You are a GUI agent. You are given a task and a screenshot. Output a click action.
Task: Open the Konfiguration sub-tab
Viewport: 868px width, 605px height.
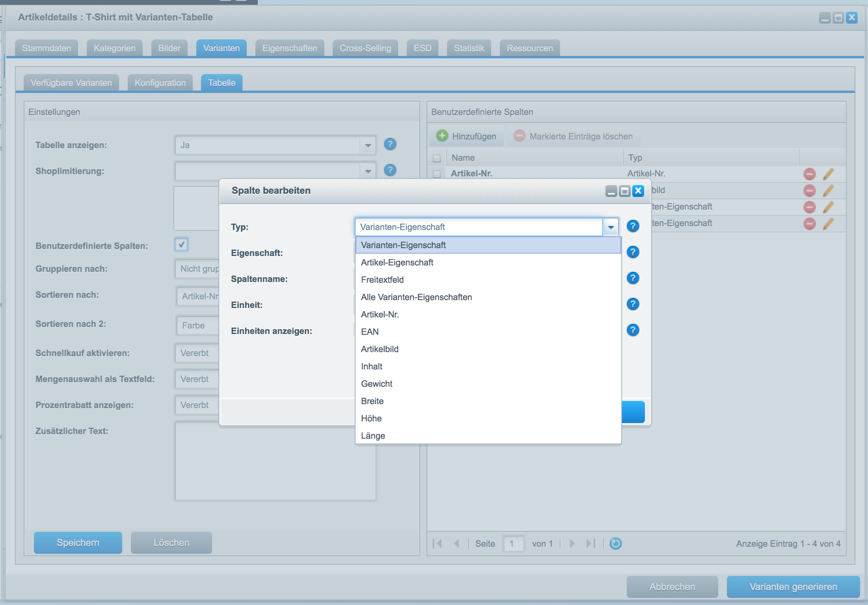(160, 83)
